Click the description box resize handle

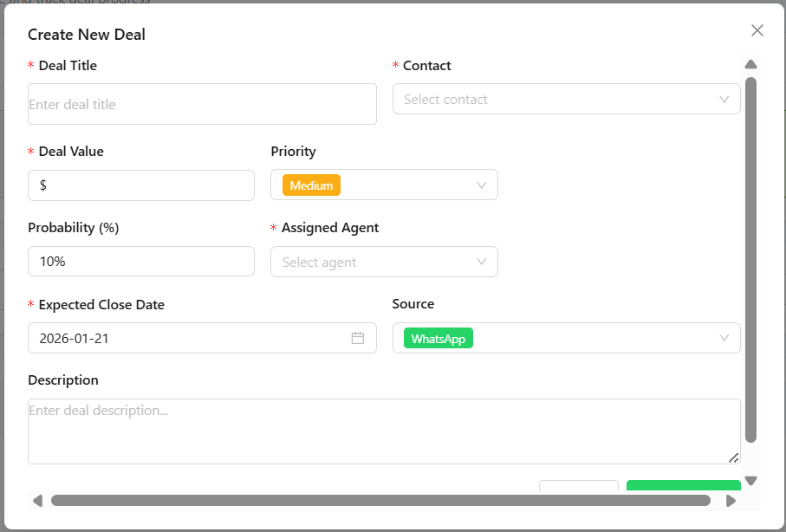(x=737, y=457)
